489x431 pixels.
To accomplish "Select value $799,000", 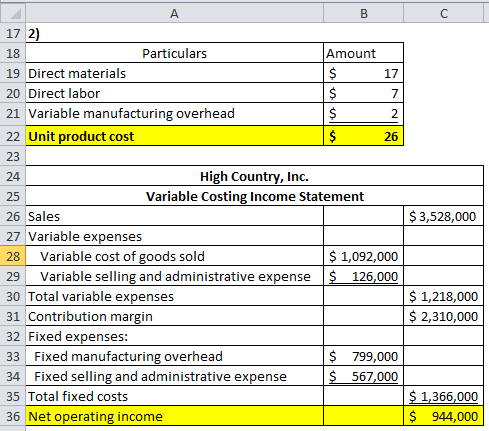I will click(363, 356).
